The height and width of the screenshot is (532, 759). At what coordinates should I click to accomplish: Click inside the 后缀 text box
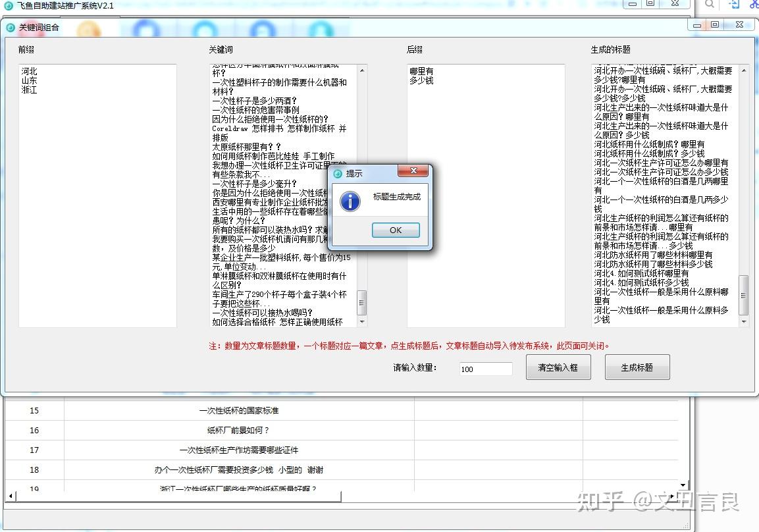click(x=486, y=196)
